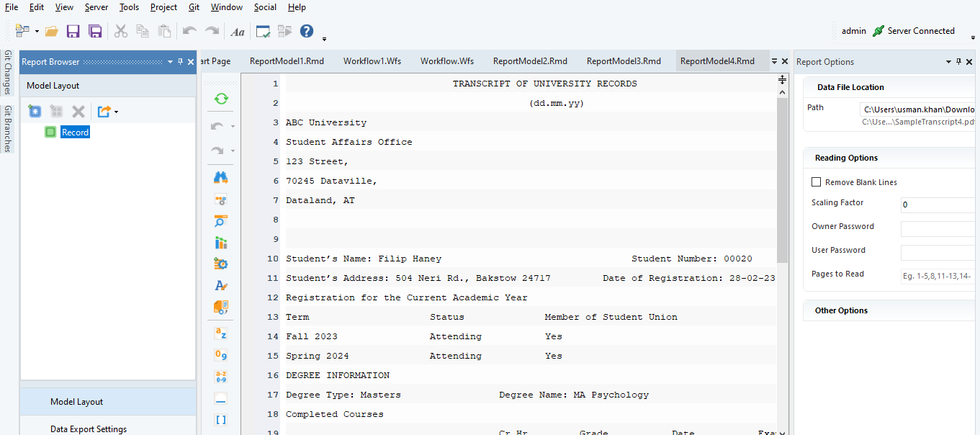
Task: Open Data Export Settings
Action: [x=88, y=427]
